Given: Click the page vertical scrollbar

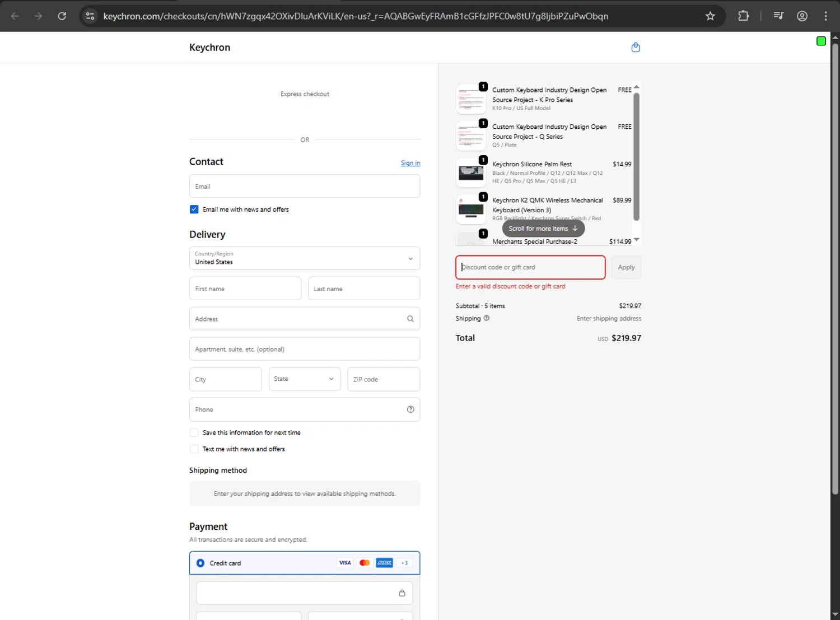Looking at the screenshot, I should pyautogui.click(x=835, y=269).
